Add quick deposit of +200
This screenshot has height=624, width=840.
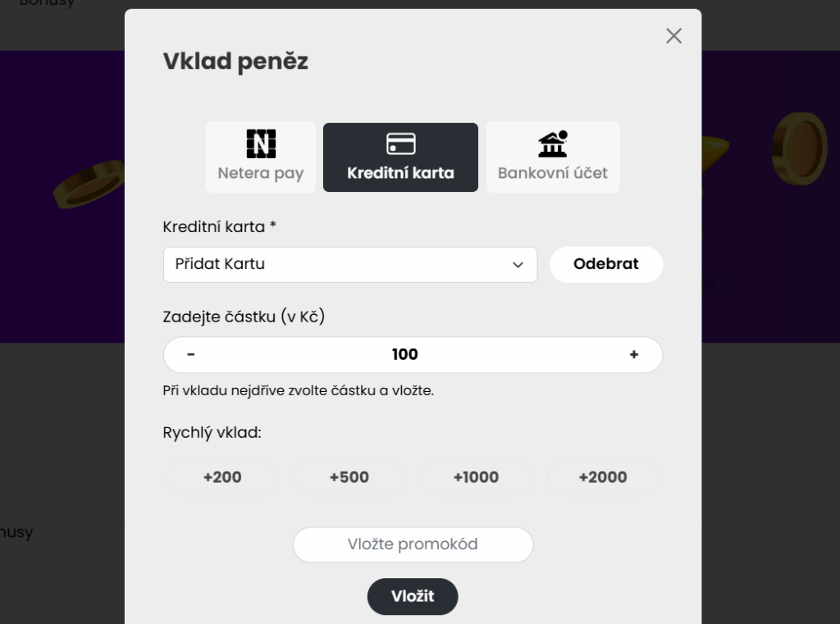point(222,477)
